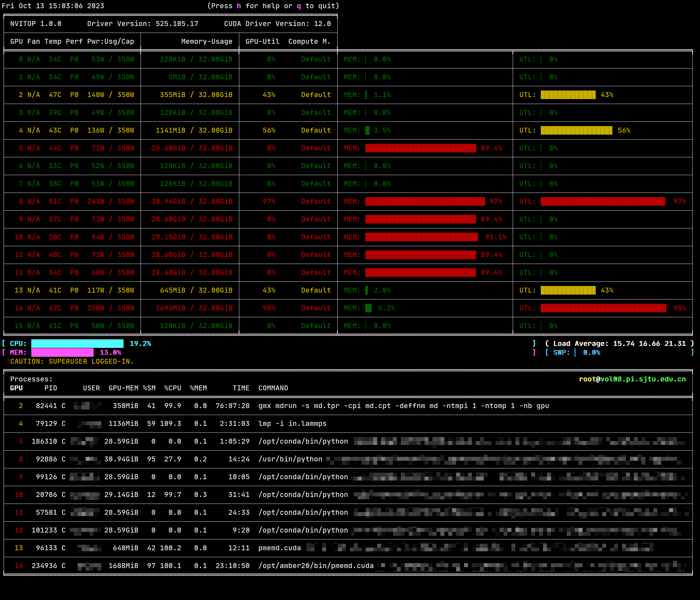Select the /opt/amber20/bin/pmemd.cuda process command
Screen dimensions: 700x600
pyautogui.click(x=316, y=566)
